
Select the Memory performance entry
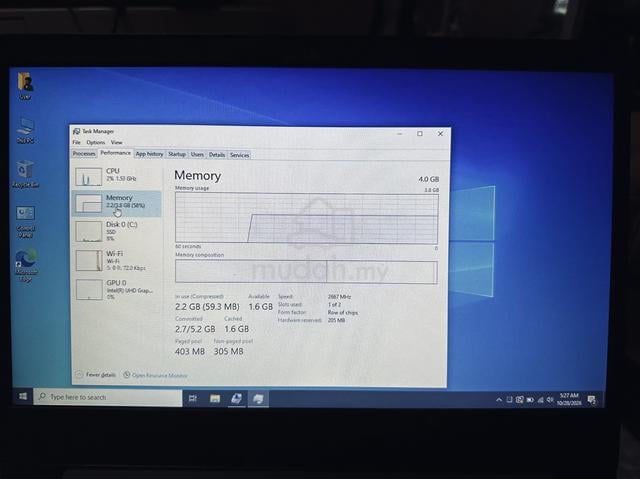point(117,203)
